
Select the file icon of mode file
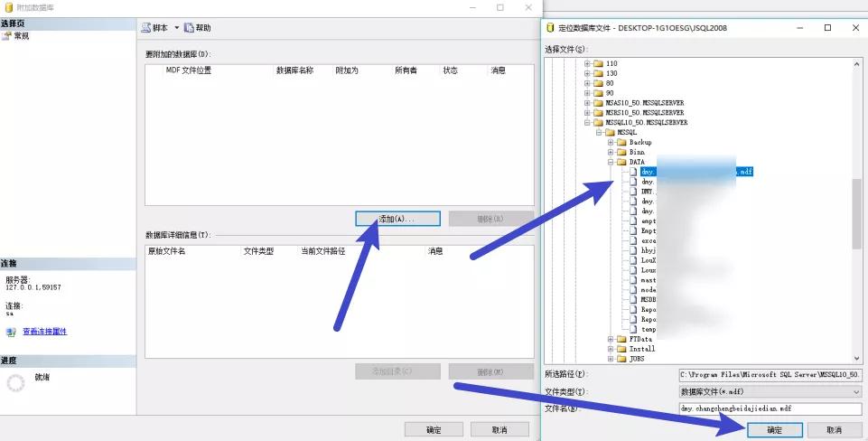(633, 290)
